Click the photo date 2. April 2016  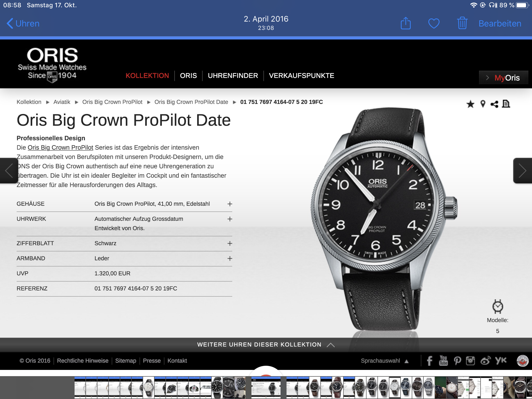pos(266,19)
